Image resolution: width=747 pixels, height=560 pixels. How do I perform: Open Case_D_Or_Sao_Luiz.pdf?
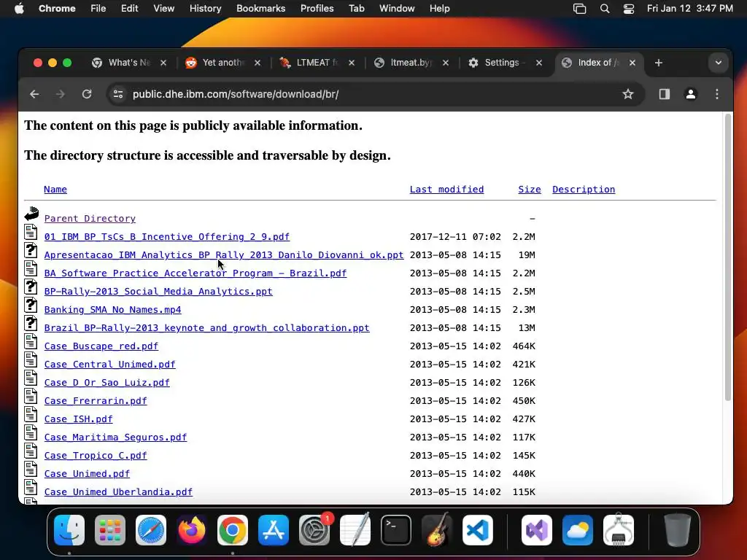pyautogui.click(x=107, y=383)
